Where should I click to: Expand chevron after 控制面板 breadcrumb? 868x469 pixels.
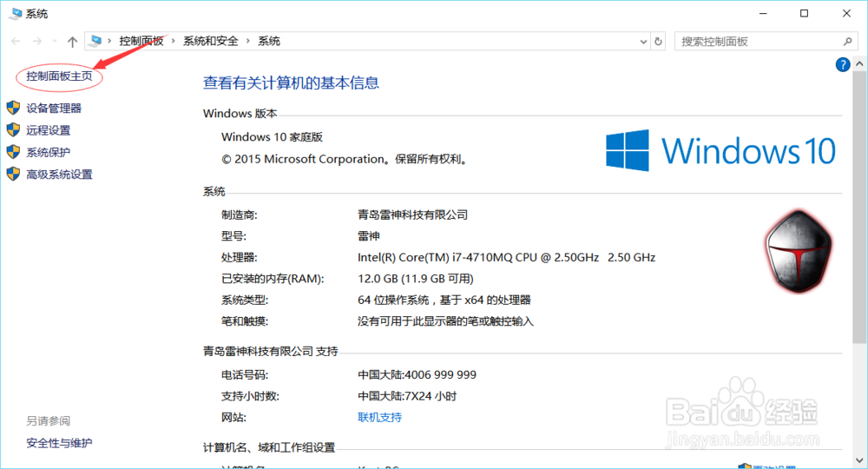(174, 41)
